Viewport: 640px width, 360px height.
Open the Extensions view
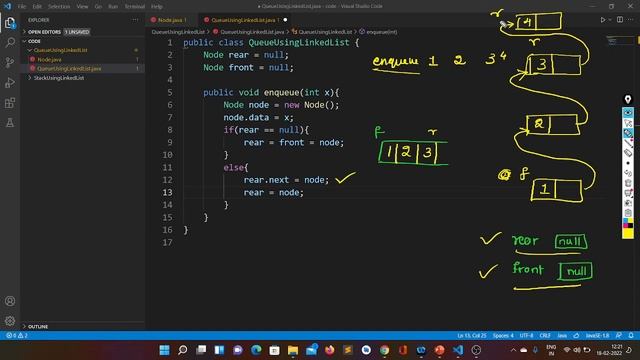10,102
